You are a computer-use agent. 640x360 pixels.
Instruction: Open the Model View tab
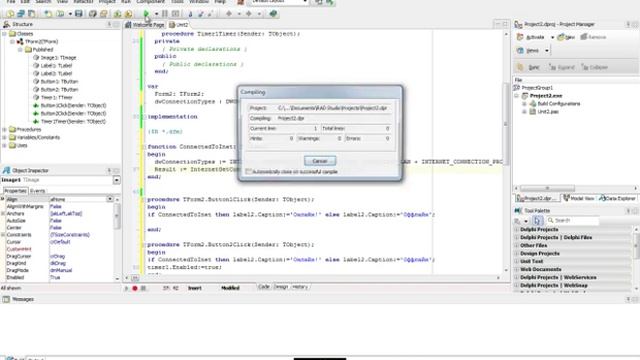578,198
